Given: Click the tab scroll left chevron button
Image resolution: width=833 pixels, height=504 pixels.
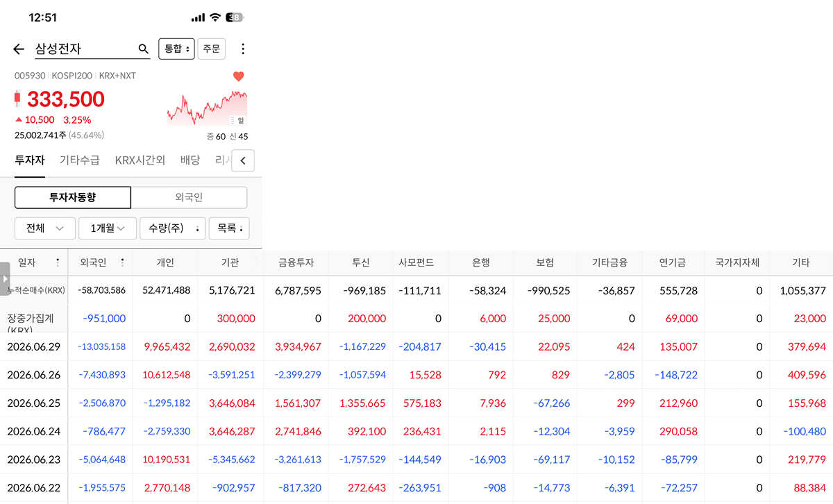Looking at the screenshot, I should point(243,160).
